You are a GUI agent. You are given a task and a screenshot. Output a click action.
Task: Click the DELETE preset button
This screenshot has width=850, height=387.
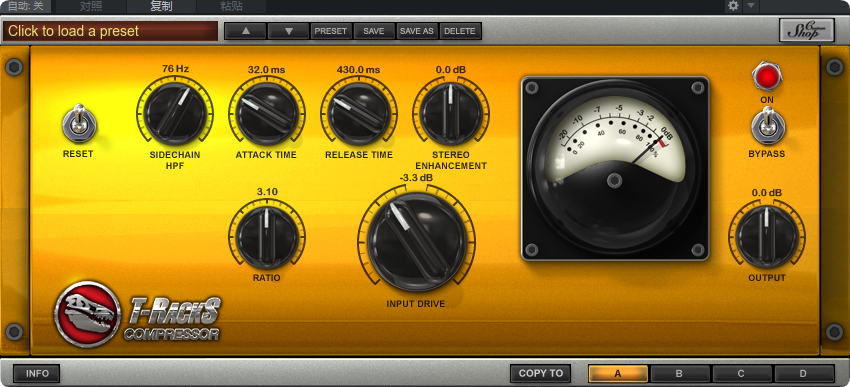(460, 31)
